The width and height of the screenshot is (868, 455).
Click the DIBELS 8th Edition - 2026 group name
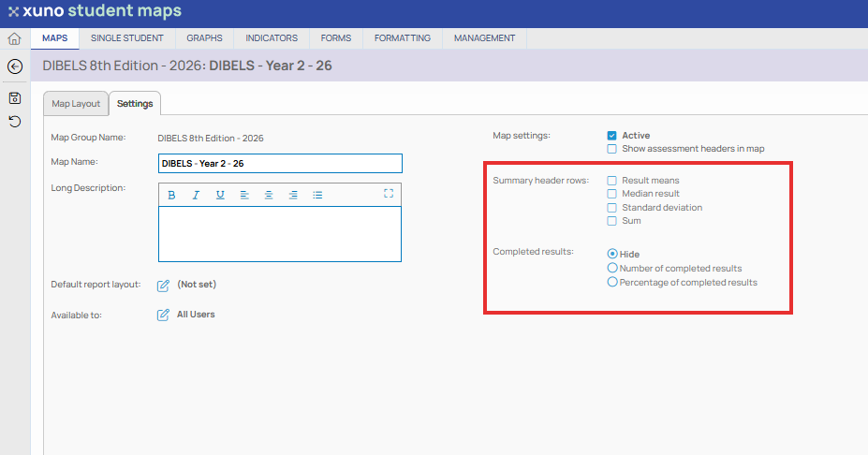pyautogui.click(x=211, y=139)
